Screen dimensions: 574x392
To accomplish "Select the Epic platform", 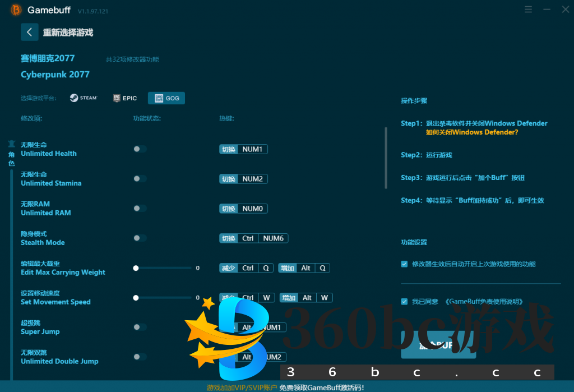I will pos(125,98).
